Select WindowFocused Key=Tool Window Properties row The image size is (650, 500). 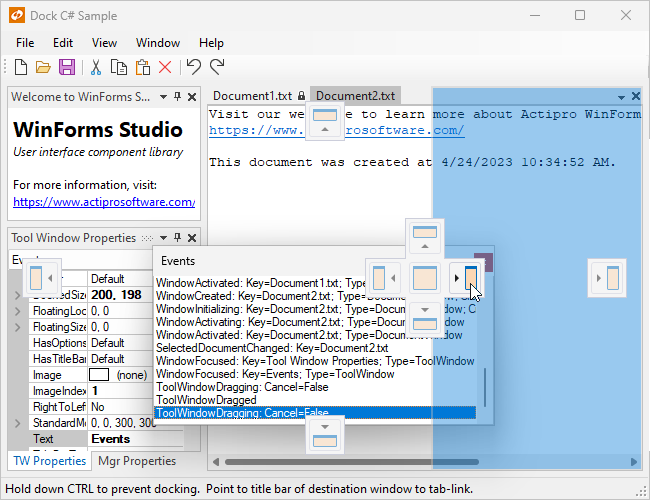315,361
